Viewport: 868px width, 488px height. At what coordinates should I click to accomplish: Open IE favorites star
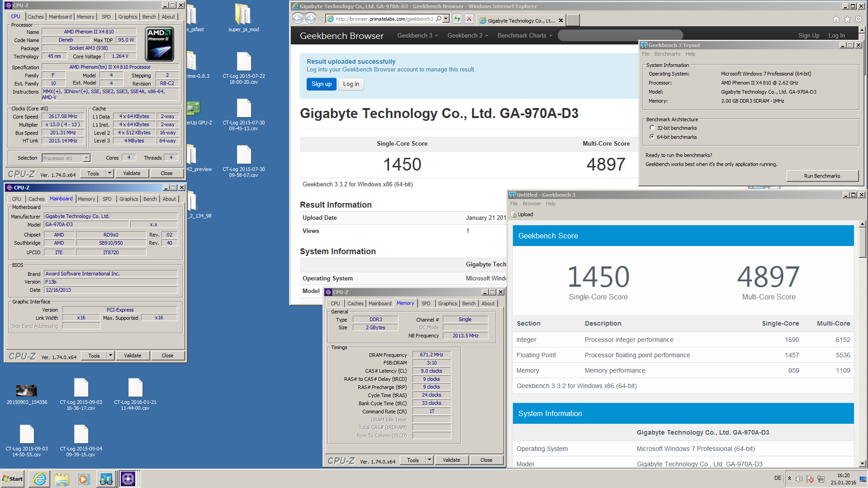point(847,19)
